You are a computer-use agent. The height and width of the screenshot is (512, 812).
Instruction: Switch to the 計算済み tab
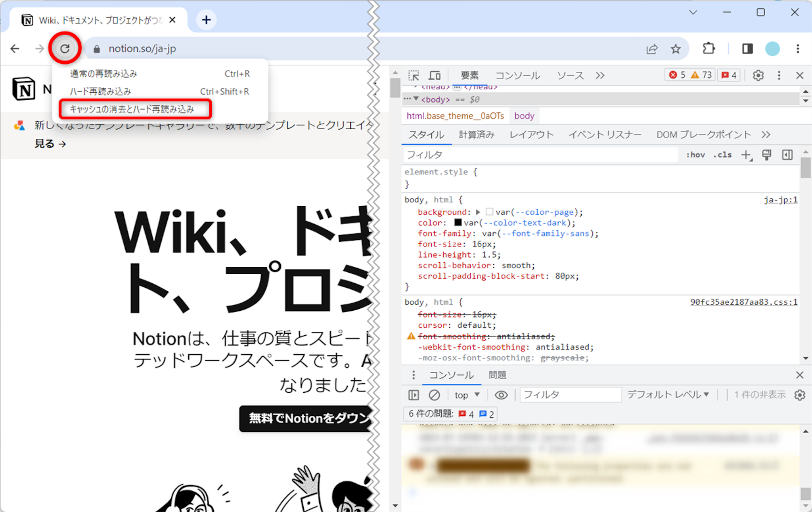477,135
